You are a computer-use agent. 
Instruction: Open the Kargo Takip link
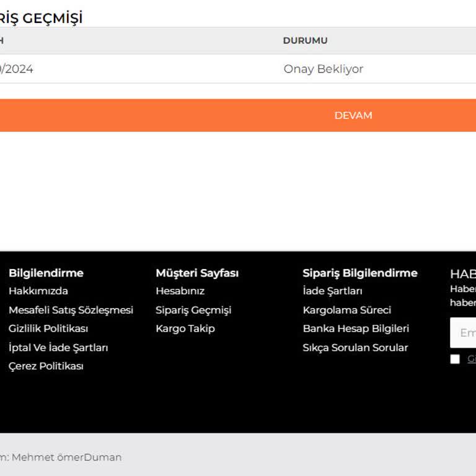[x=185, y=328]
